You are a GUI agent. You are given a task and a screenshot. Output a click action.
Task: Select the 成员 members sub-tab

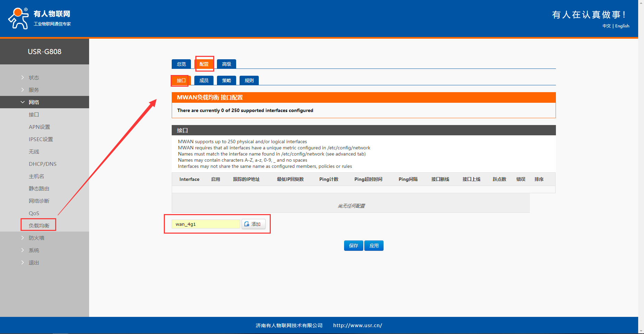[204, 81]
